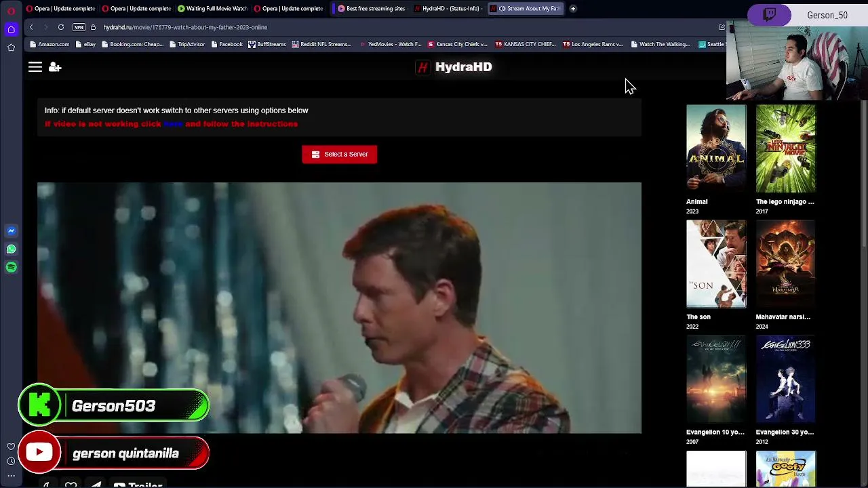Open the Animal movie poster

click(716, 148)
